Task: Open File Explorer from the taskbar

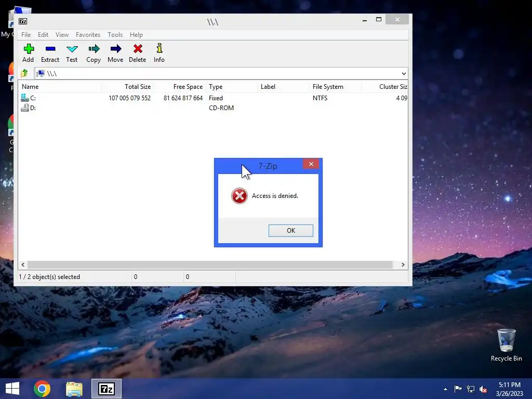Action: (x=74, y=389)
